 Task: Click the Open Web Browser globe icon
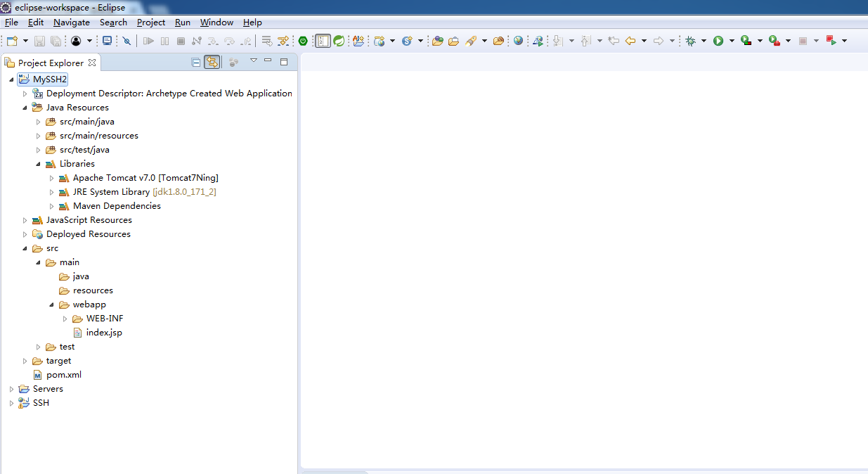click(518, 41)
